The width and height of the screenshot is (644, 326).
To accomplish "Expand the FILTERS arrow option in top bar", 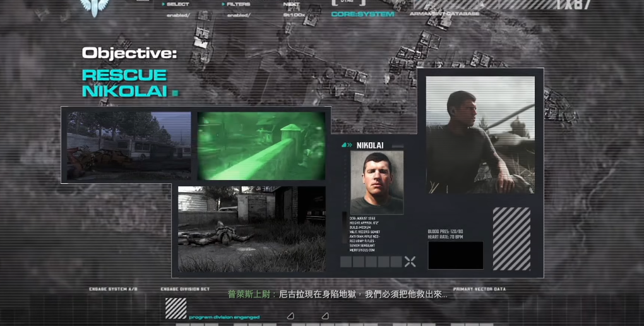I will [x=236, y=4].
